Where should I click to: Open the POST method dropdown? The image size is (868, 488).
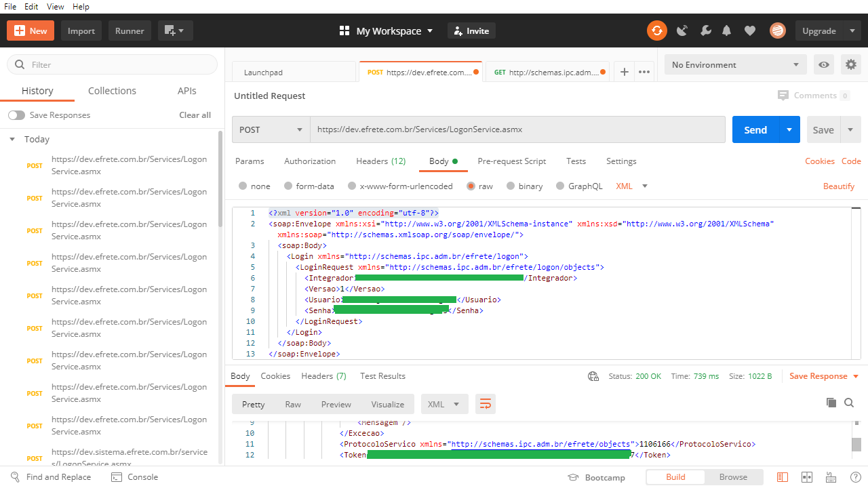click(x=271, y=129)
